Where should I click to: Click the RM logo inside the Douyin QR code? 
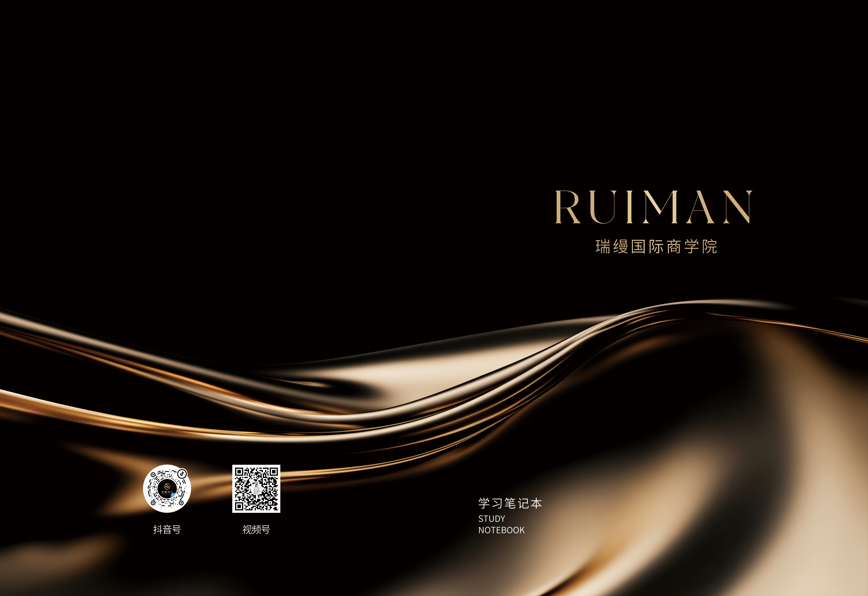point(167,486)
